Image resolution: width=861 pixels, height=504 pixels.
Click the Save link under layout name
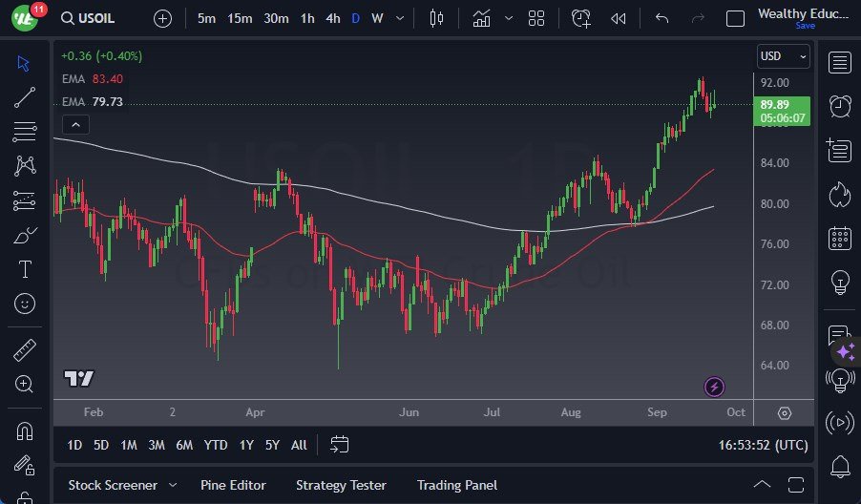point(806,26)
